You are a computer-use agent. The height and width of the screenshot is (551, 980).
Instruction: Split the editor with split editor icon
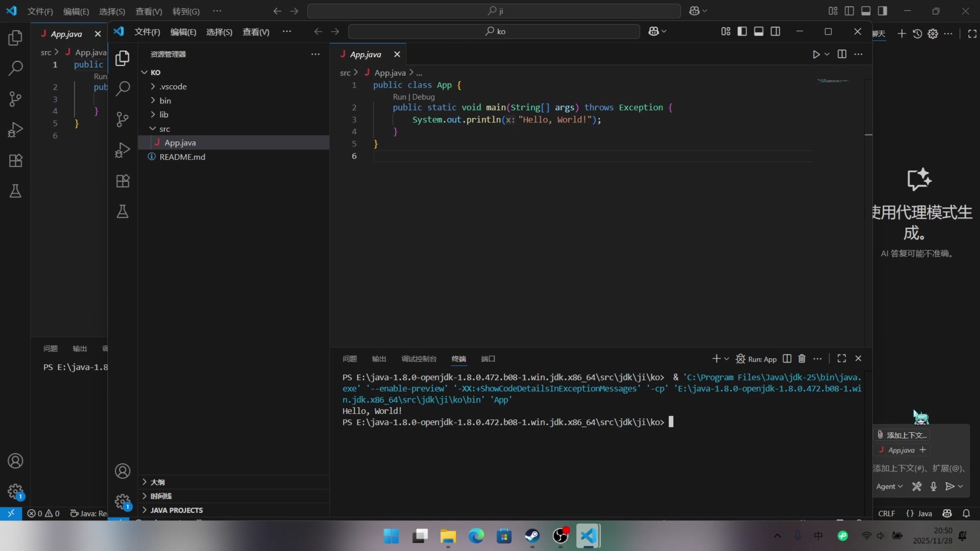pyautogui.click(x=842, y=54)
